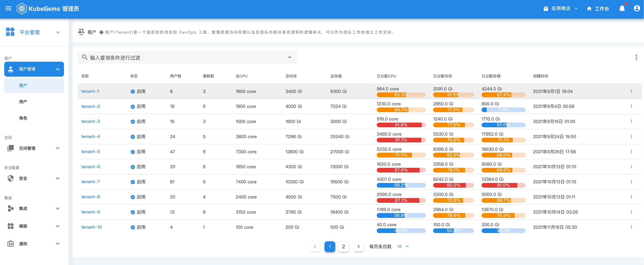The width and height of the screenshot is (644, 265).
Task: Click the tenant-10 enabled status check icon
Action: coord(133,227)
